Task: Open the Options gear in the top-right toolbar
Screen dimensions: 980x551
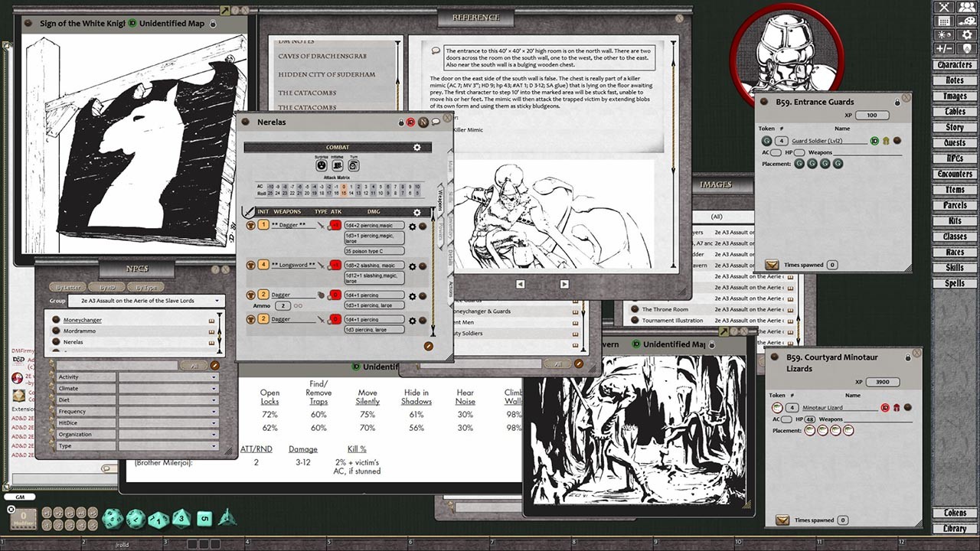Action: tap(967, 34)
